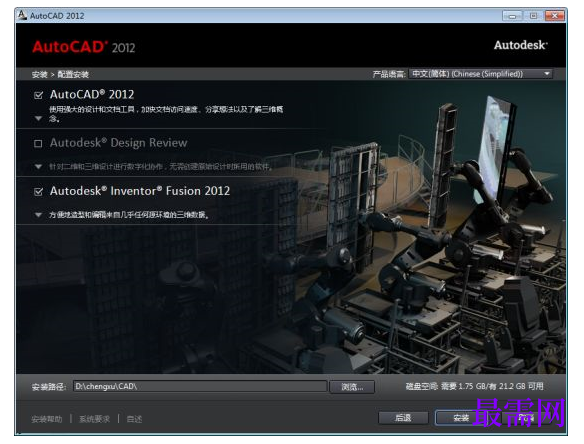Click the AutoCAD icon in title bar
Screen dimensions: 584x444
tap(22, 15)
